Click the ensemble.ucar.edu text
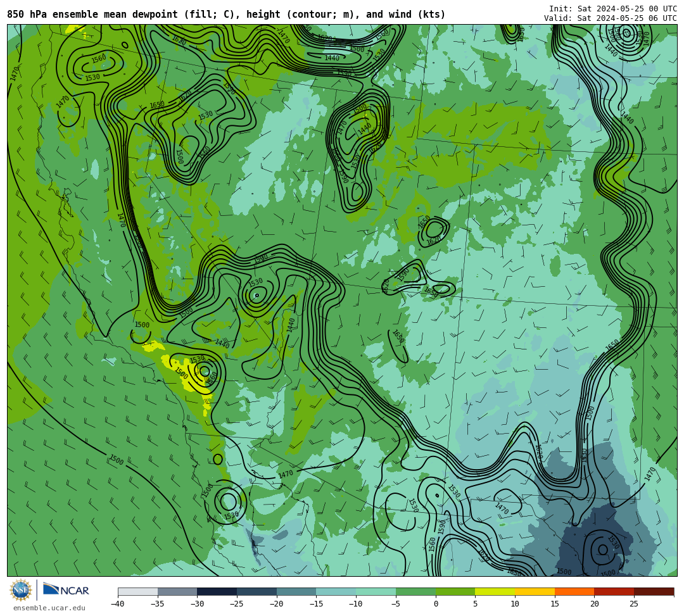The height and width of the screenshot is (616, 684). [x=49, y=608]
